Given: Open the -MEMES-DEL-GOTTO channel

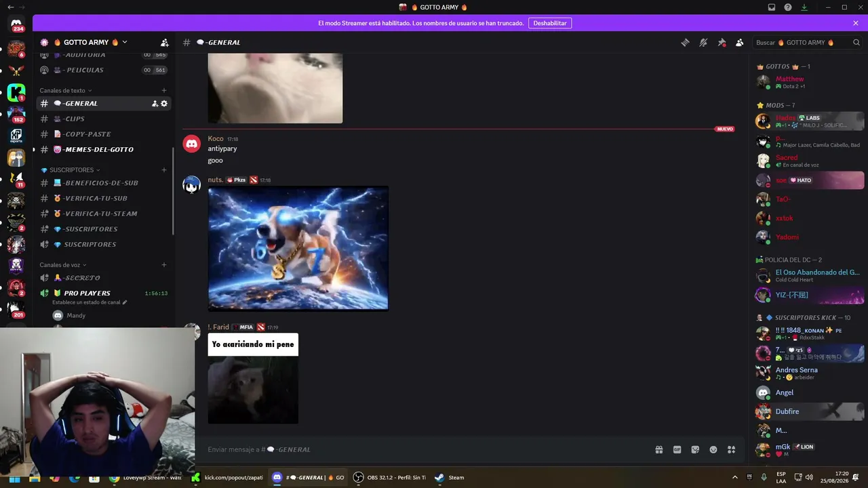Looking at the screenshot, I should [103, 149].
